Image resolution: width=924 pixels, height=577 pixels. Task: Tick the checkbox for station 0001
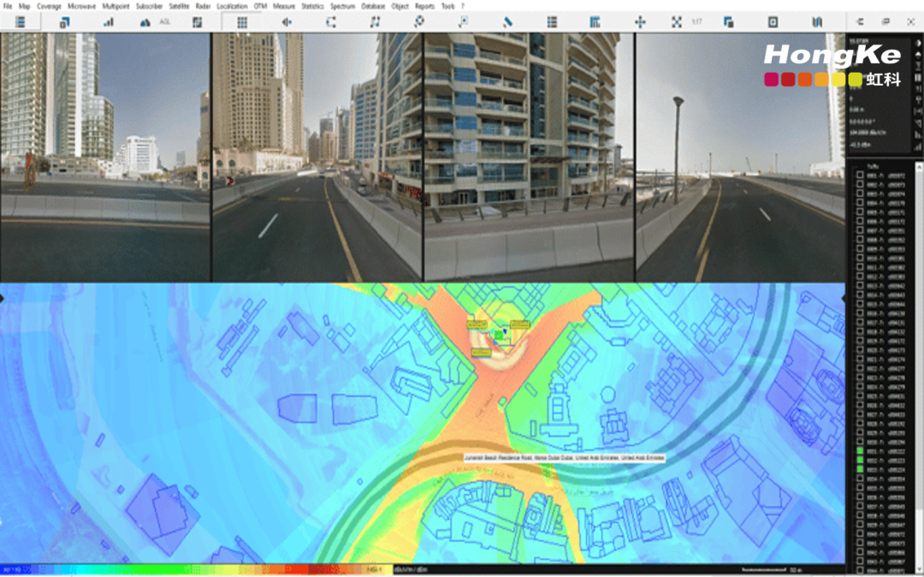(860, 175)
